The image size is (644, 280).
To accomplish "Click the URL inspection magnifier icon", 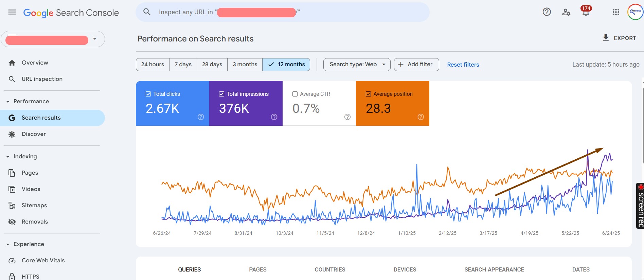I will pyautogui.click(x=12, y=79).
